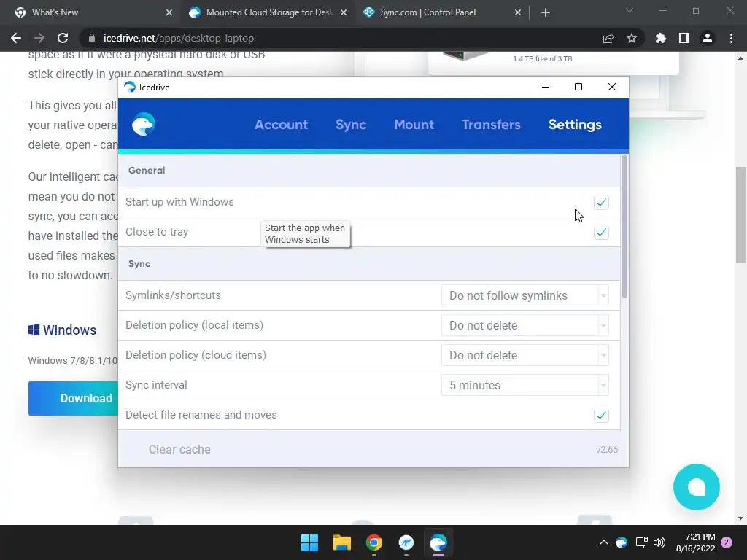Screen dimensions: 747x560
Task: Open the Deletion policy (cloud items) dropdown
Action: click(x=525, y=356)
